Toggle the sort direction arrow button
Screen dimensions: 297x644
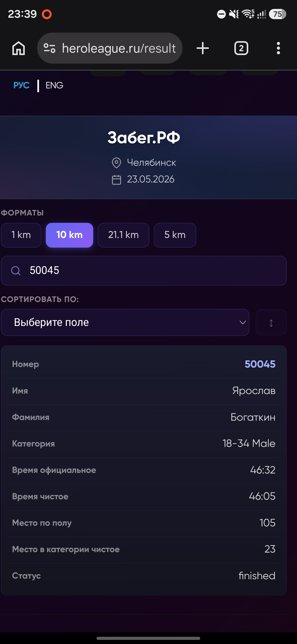tap(271, 322)
